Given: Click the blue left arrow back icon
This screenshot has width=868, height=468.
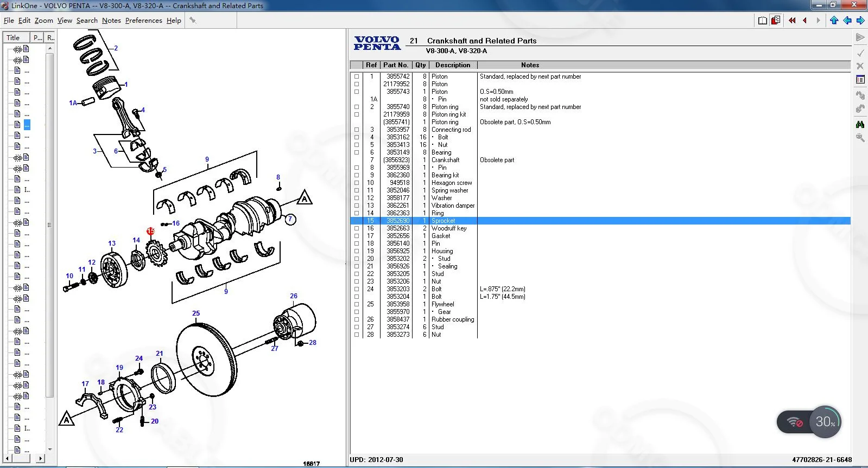Looking at the screenshot, I should pos(847,21).
